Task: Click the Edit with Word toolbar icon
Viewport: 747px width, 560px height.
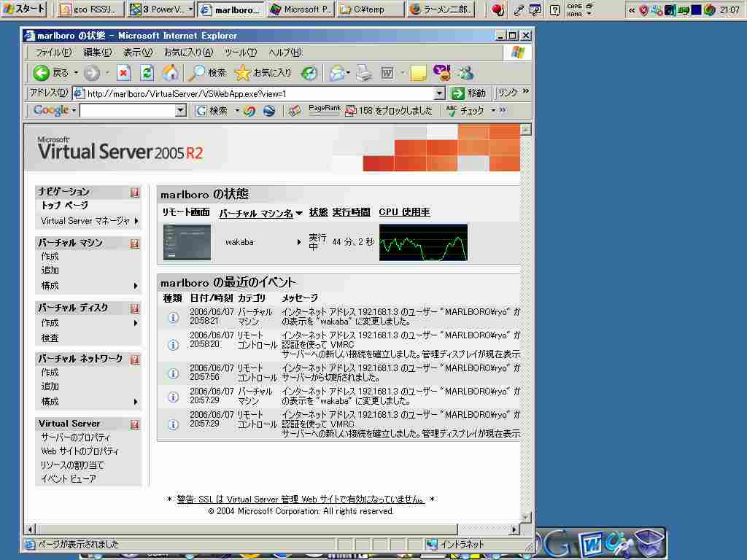Action: click(387, 73)
